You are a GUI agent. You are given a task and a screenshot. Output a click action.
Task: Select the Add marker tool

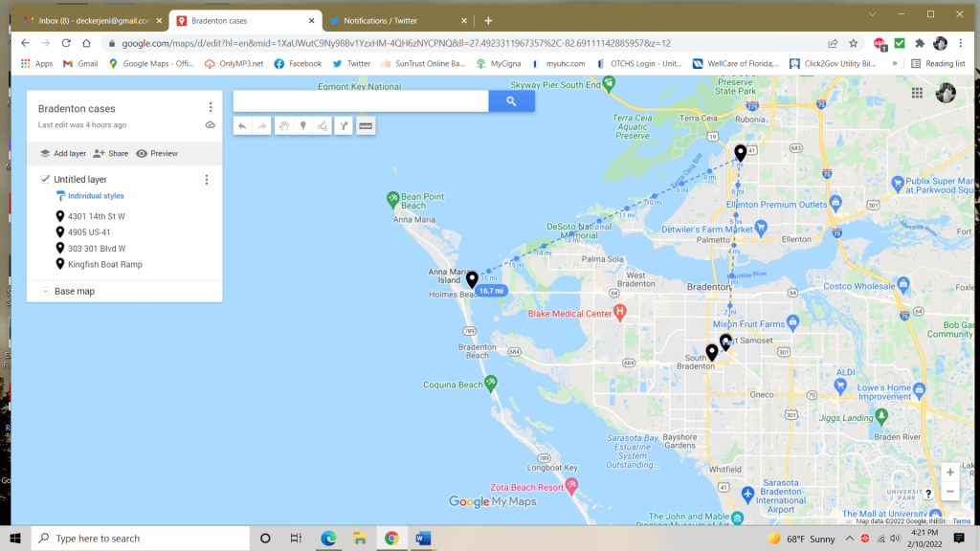point(304,125)
